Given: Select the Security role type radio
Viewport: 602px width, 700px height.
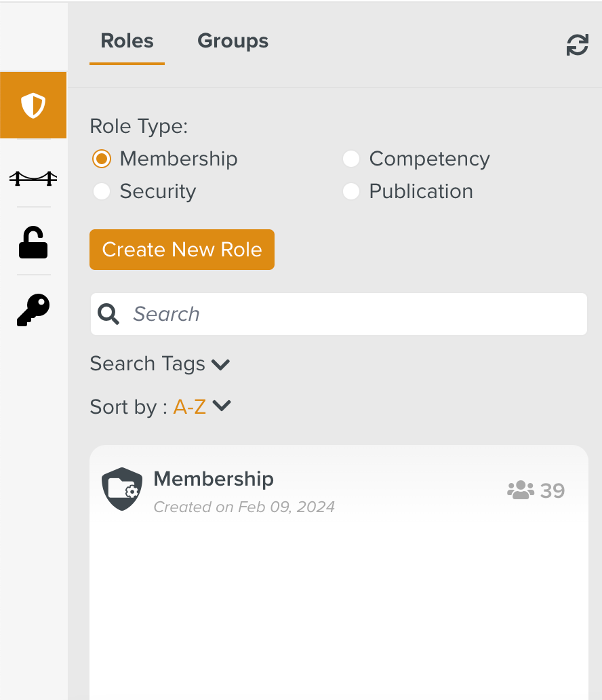Looking at the screenshot, I should pyautogui.click(x=102, y=192).
